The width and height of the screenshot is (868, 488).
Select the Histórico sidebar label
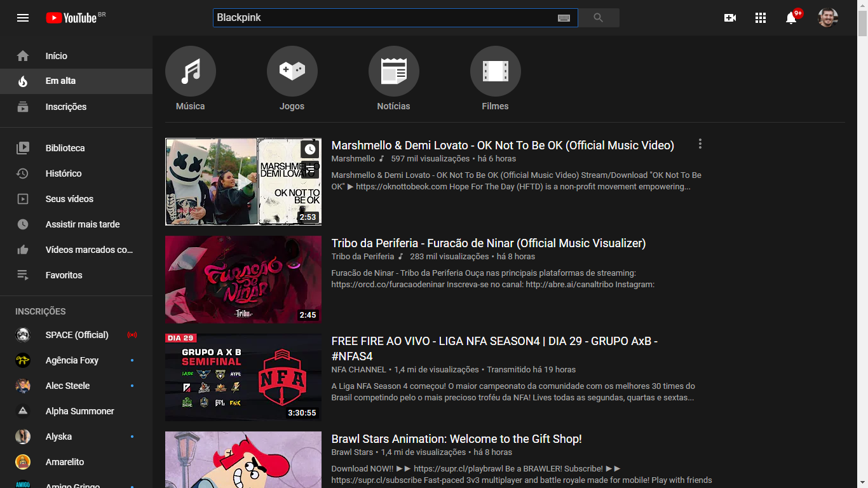pos(64,173)
